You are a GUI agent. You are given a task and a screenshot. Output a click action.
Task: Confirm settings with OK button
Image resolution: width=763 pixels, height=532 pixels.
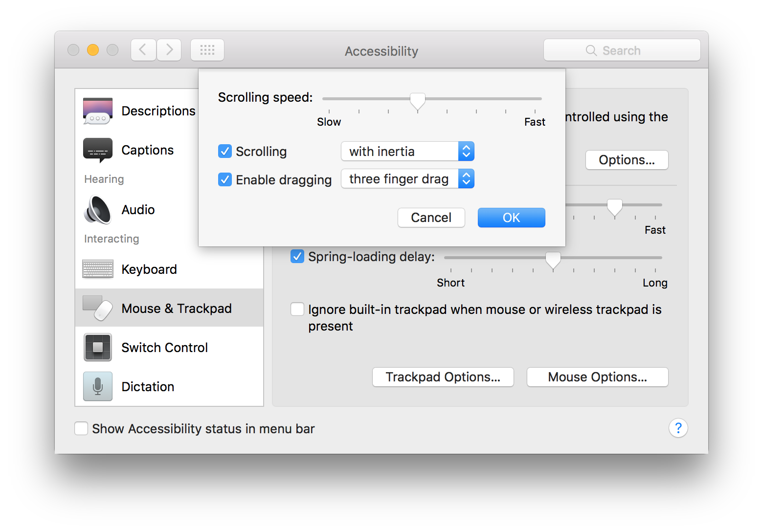[x=511, y=217]
